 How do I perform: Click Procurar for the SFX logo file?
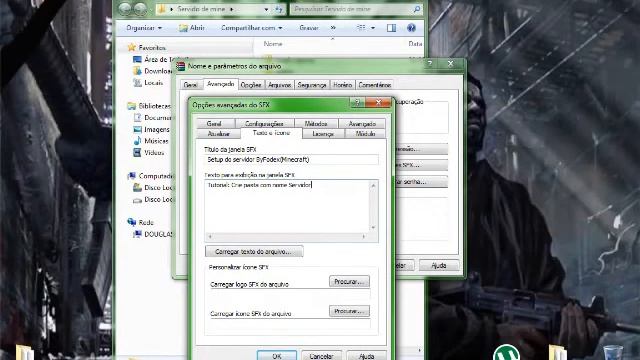(349, 282)
